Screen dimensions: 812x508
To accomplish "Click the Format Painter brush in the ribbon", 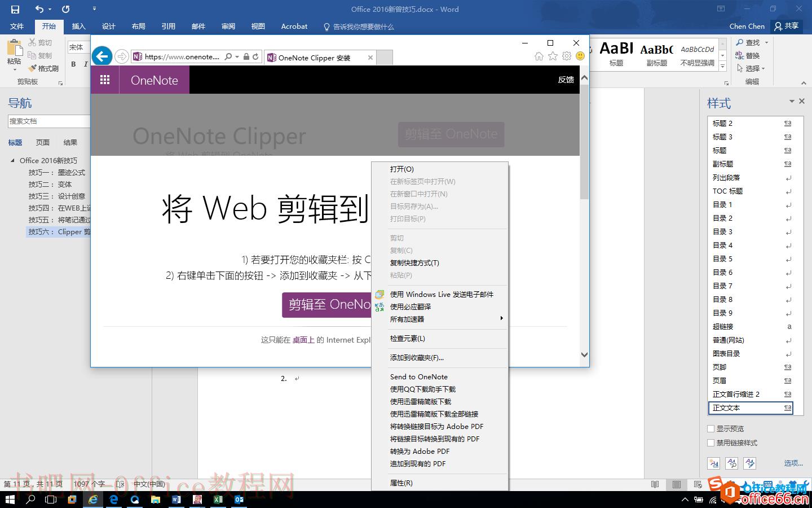I will (32, 68).
